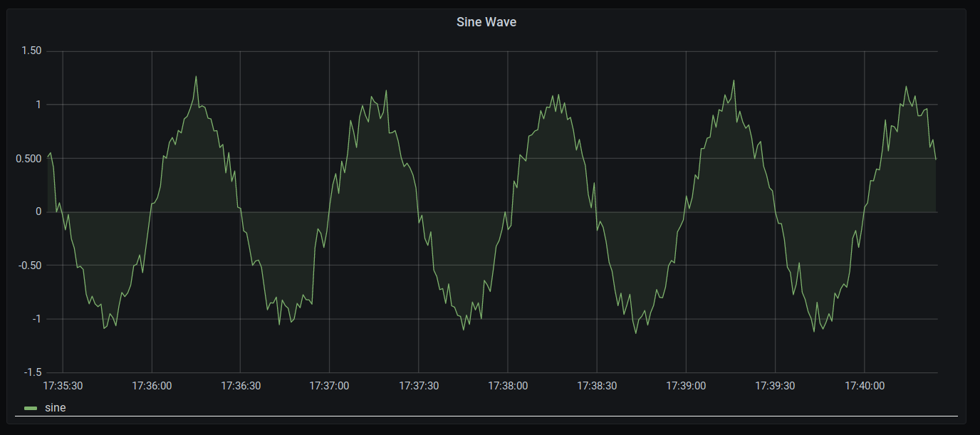Select the 17:35:30 time axis label
This screenshot has height=435, width=980.
tap(63, 385)
